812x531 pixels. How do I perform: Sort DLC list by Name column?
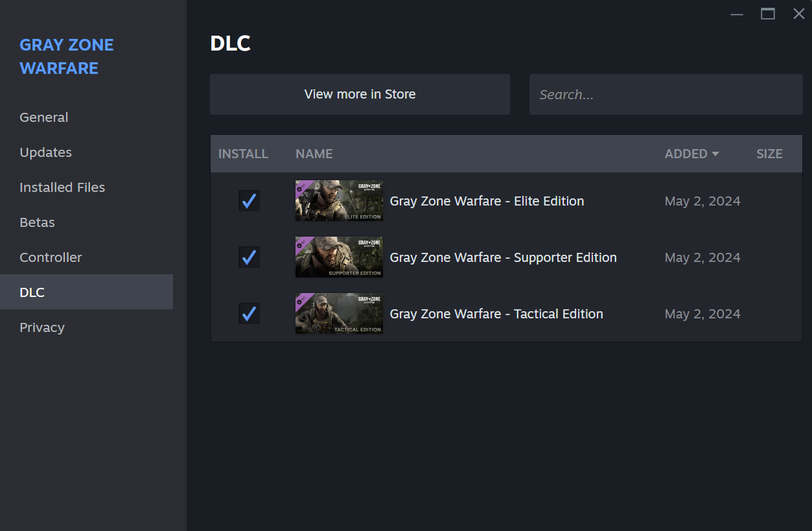(x=314, y=154)
